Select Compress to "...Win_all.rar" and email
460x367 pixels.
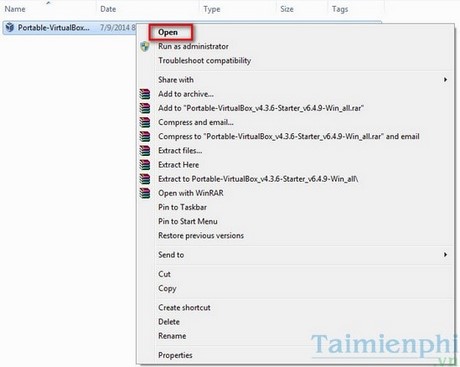289,136
